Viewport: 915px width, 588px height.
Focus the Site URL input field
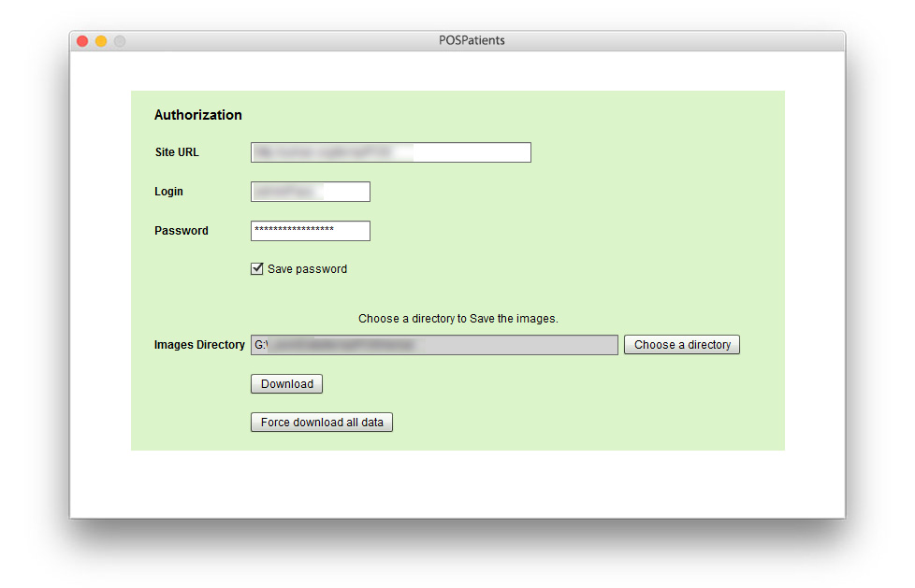pos(390,152)
